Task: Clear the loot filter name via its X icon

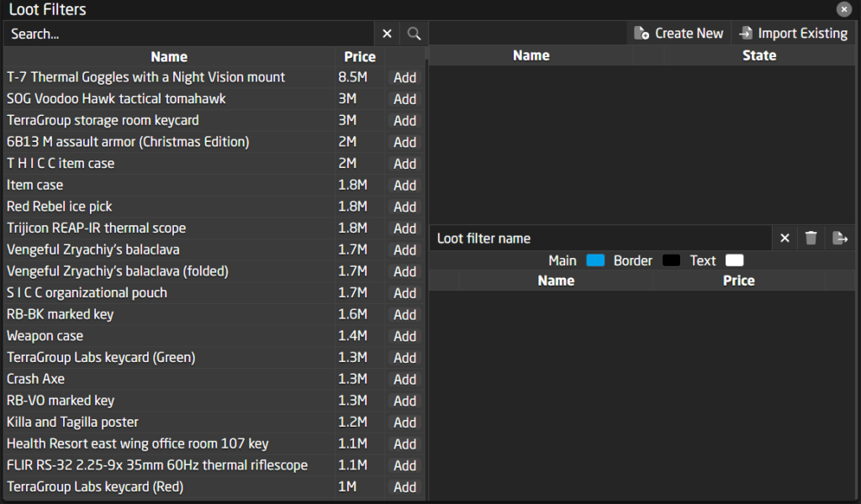Action: pos(784,238)
